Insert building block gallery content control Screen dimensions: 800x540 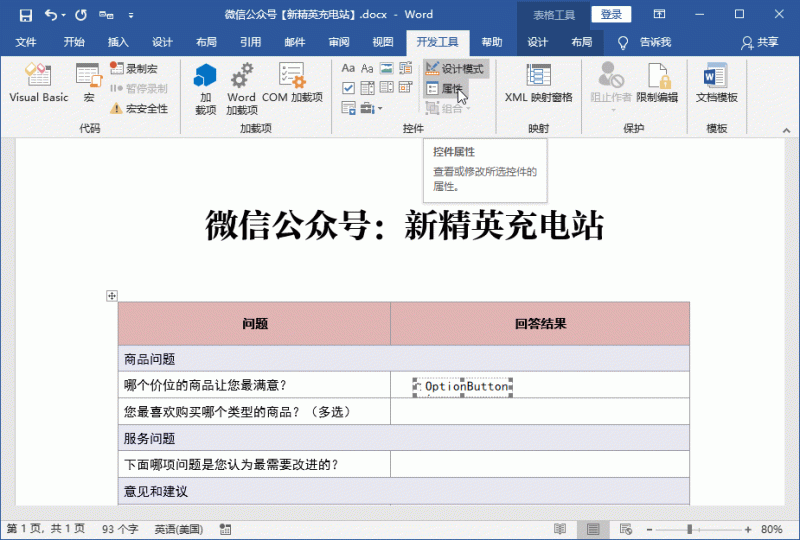point(406,68)
